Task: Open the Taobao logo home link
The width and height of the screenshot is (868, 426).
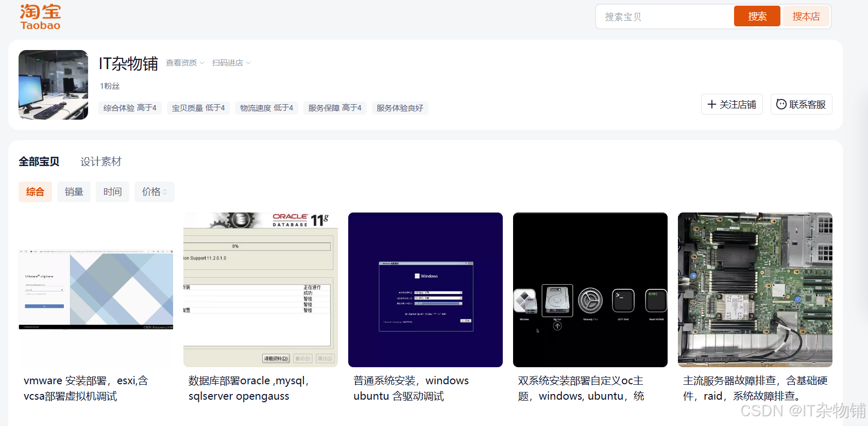Action: [x=40, y=18]
